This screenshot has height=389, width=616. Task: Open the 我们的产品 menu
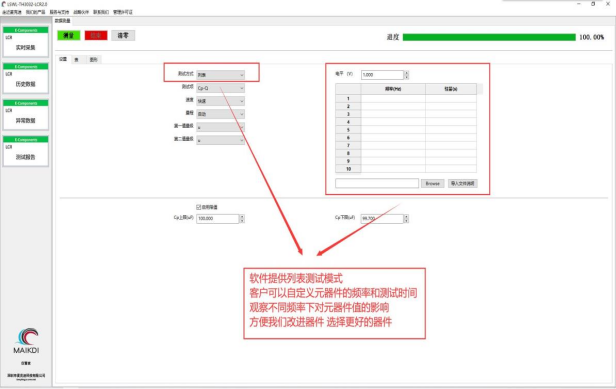tap(36, 12)
